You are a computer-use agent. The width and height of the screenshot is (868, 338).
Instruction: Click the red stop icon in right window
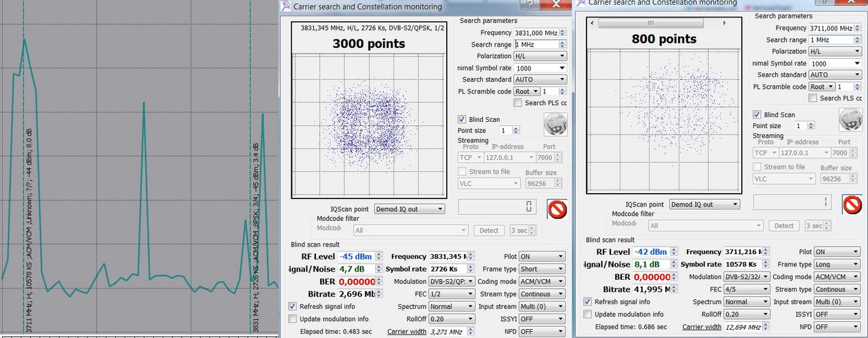tap(852, 204)
